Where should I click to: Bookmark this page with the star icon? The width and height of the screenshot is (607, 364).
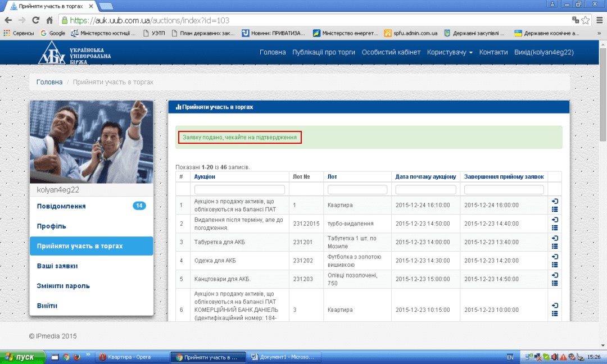coord(586,20)
